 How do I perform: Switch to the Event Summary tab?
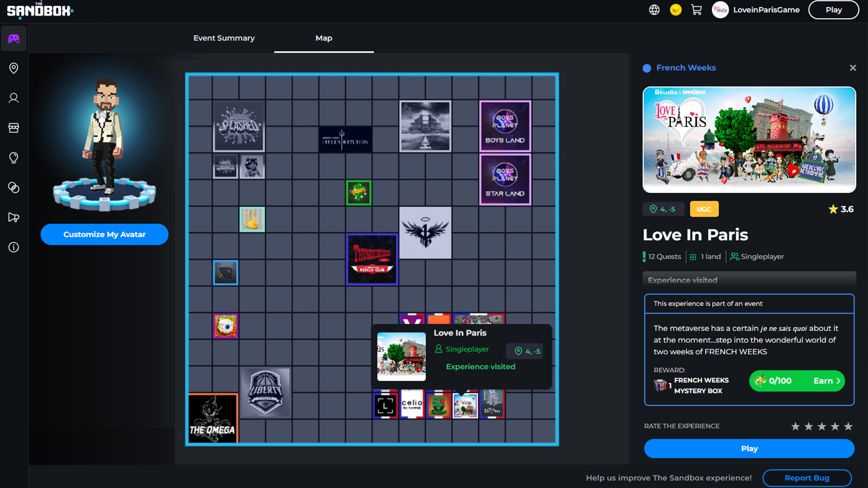coord(224,38)
